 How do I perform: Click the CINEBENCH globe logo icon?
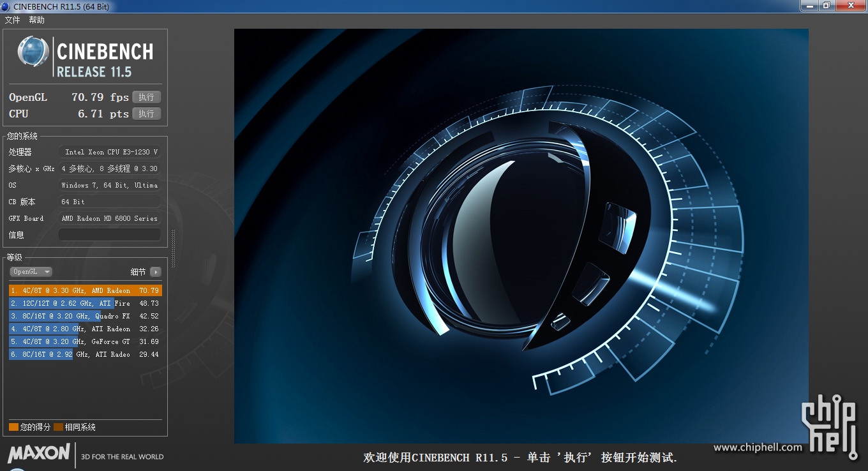[x=33, y=52]
